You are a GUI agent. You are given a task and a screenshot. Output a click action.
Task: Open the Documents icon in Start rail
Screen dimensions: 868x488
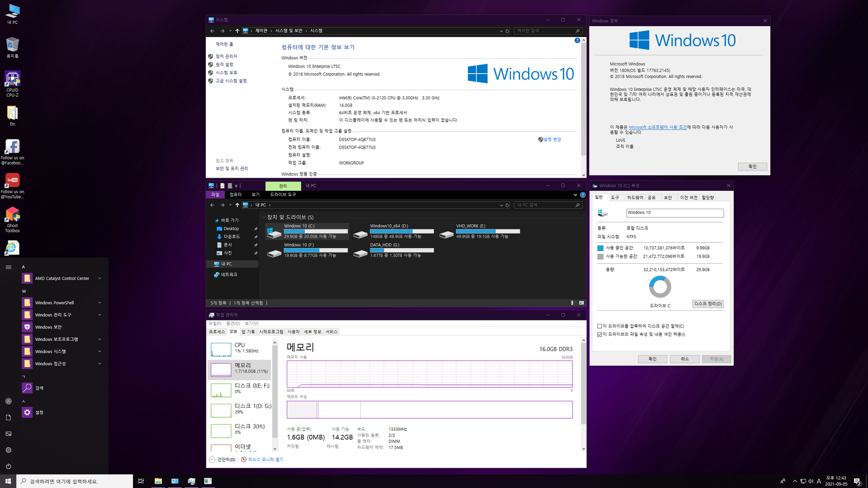click(x=8, y=417)
